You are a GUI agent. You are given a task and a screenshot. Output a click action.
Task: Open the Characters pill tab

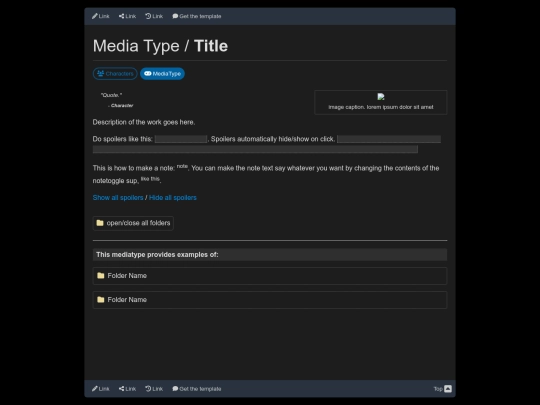115,74
